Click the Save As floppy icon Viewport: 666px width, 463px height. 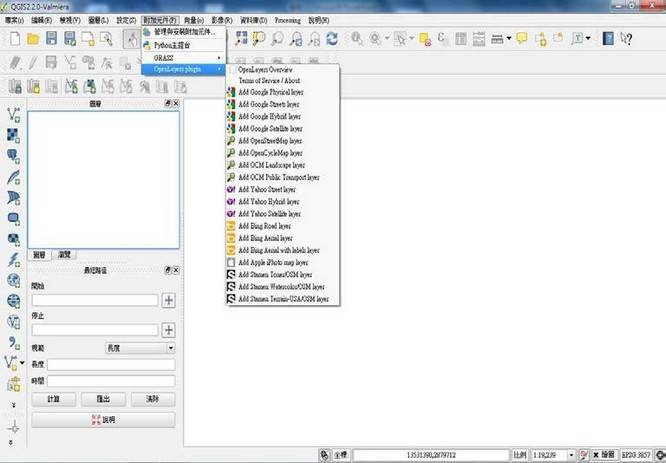(x=70, y=39)
